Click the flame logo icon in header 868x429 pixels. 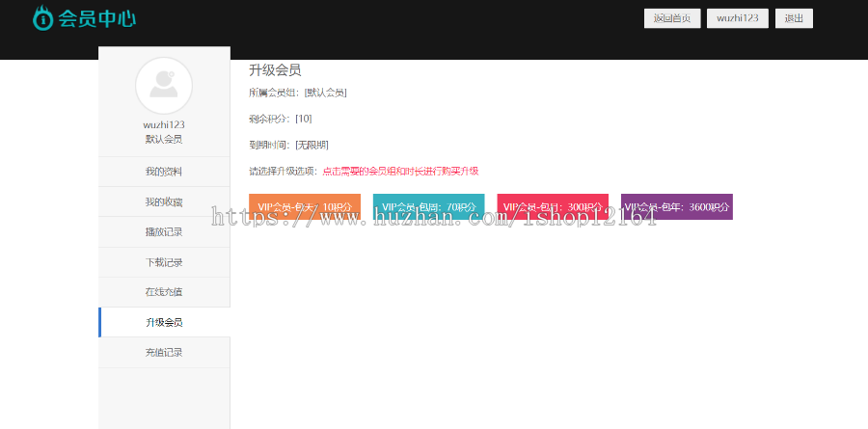pos(43,17)
